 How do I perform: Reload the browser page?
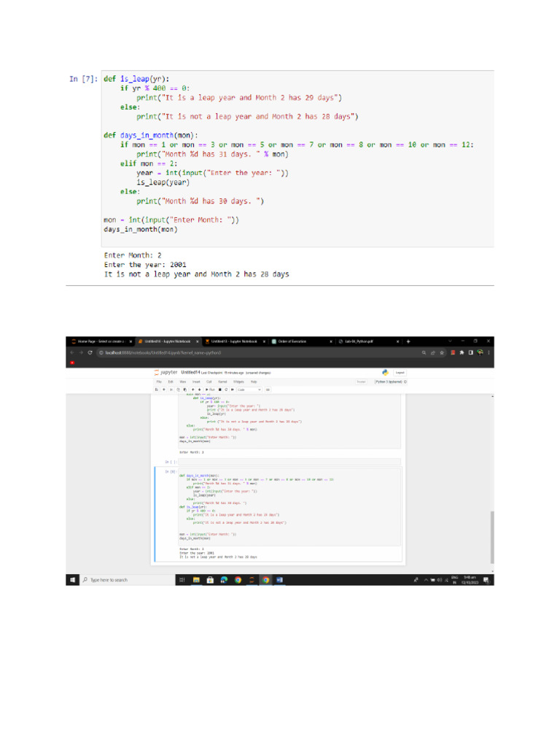(x=90, y=352)
